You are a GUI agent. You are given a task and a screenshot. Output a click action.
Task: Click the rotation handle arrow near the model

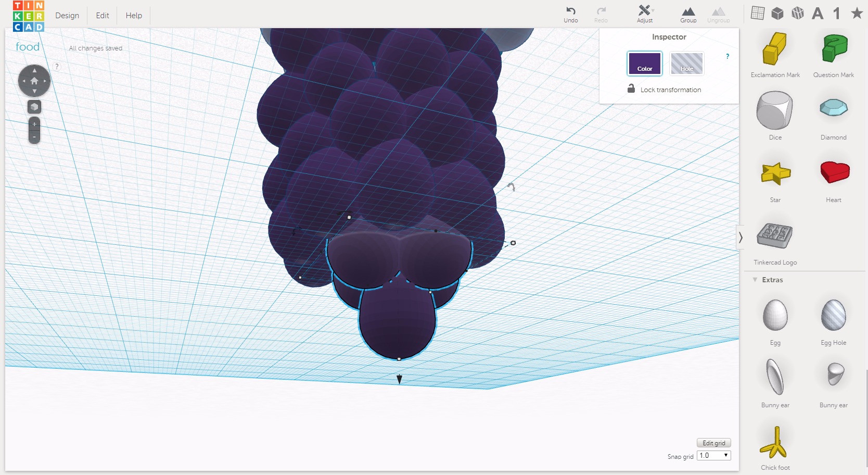(x=512, y=186)
